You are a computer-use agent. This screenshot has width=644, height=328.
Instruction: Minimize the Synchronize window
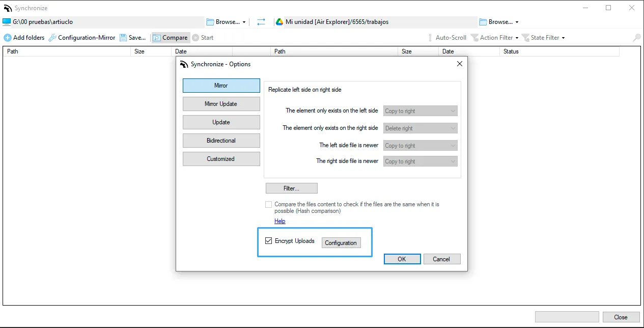point(585,8)
